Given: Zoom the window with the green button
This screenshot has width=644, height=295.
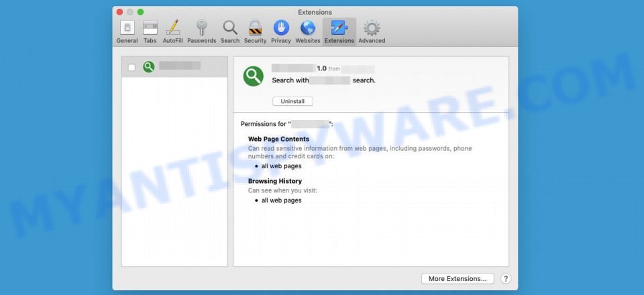Looking at the screenshot, I should [140, 12].
